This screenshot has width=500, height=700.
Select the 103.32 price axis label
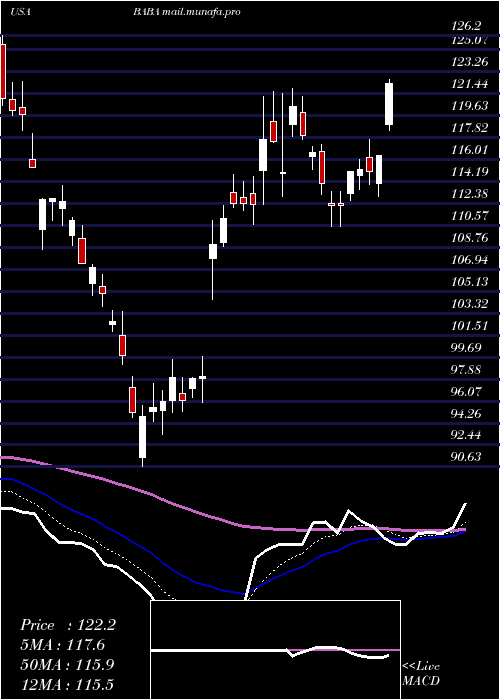(469, 304)
